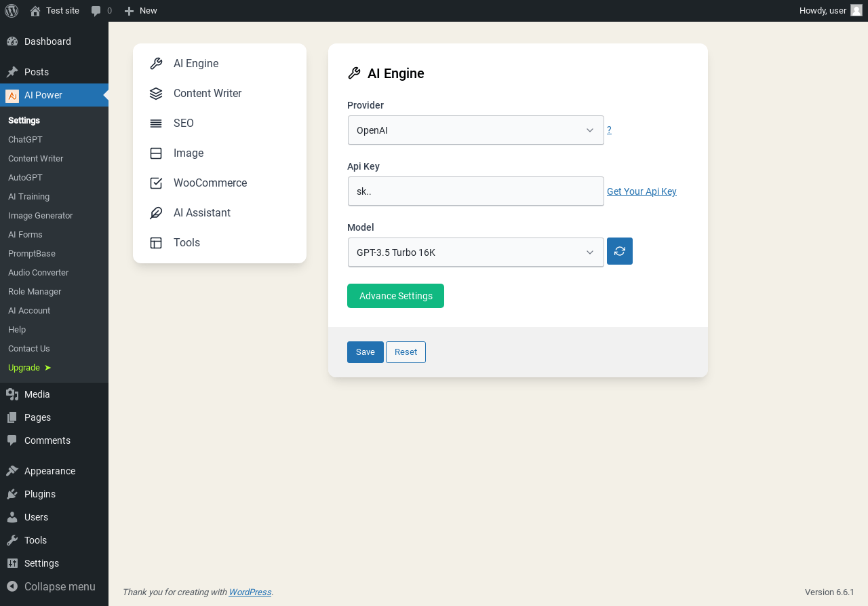Open ChatGPT submenu under AI Power
This screenshot has width=868, height=606.
click(x=54, y=139)
